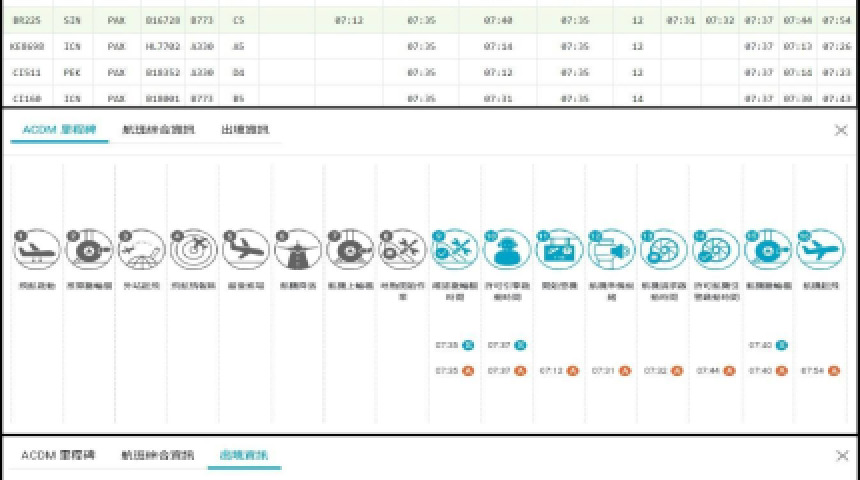
Task: Click milestone 8 crossed-tools ground handling icon
Action: 402,249
